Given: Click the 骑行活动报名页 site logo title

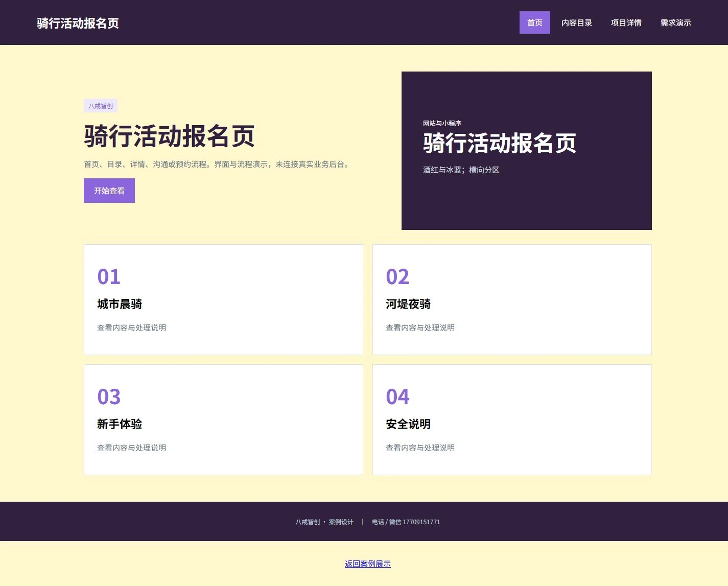Looking at the screenshot, I should [x=78, y=23].
